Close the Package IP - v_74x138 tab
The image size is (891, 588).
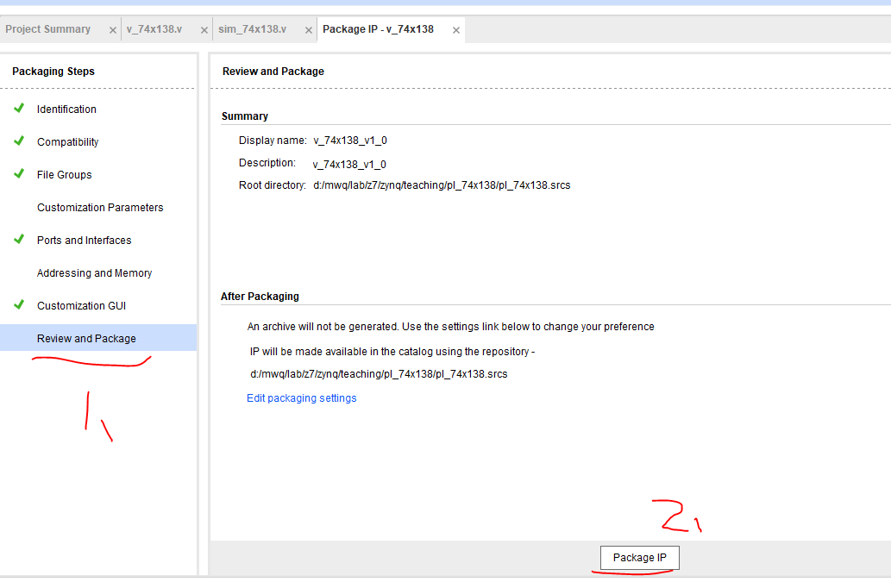[x=455, y=30]
